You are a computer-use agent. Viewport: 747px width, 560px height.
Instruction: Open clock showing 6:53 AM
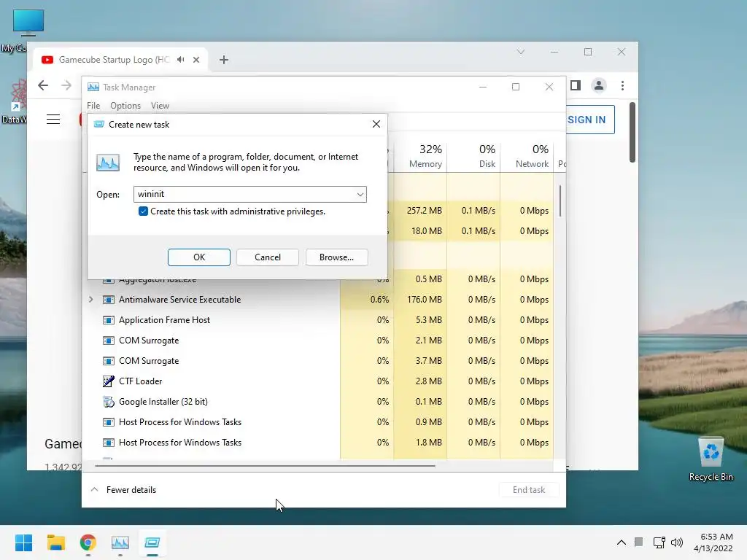pyautogui.click(x=713, y=542)
